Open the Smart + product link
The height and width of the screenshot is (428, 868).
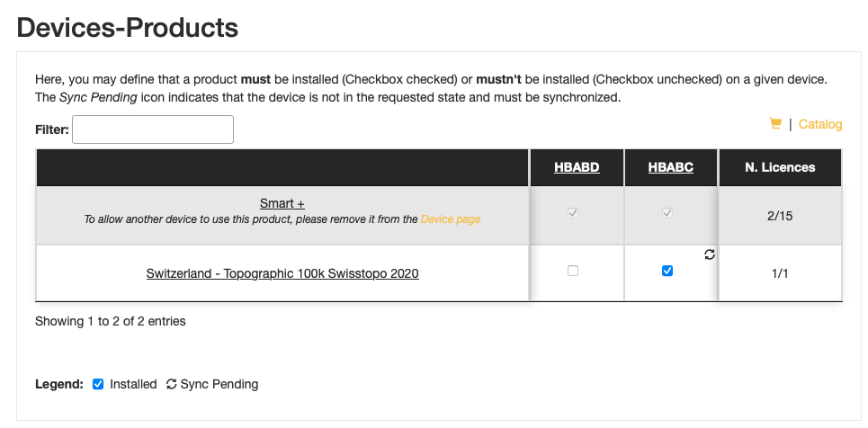pyautogui.click(x=282, y=203)
